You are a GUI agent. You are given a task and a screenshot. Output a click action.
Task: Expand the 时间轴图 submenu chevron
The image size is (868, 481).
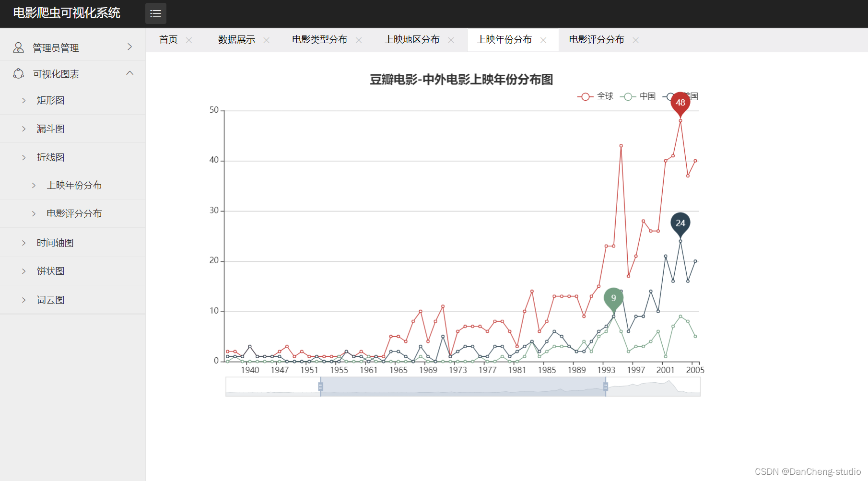point(24,243)
